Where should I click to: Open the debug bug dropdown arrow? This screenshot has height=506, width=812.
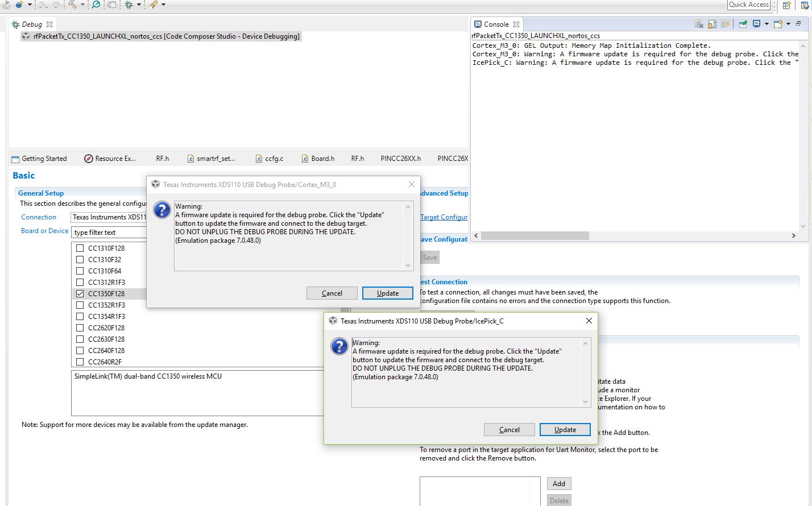click(x=139, y=5)
